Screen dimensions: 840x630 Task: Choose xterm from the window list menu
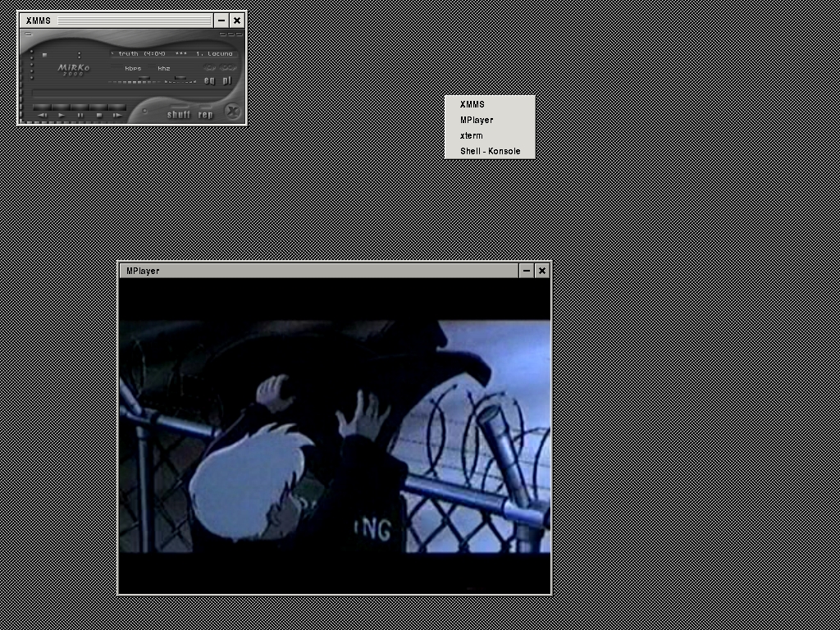click(x=472, y=135)
